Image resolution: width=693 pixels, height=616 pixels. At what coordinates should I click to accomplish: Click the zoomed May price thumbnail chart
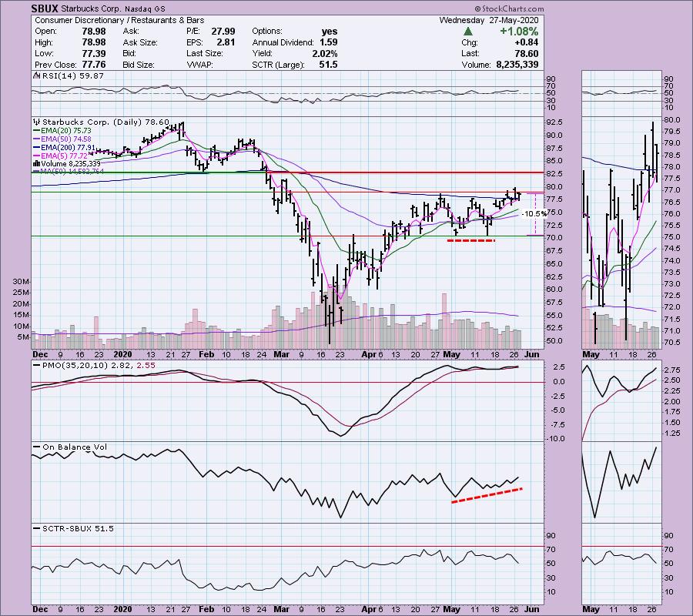(621, 233)
